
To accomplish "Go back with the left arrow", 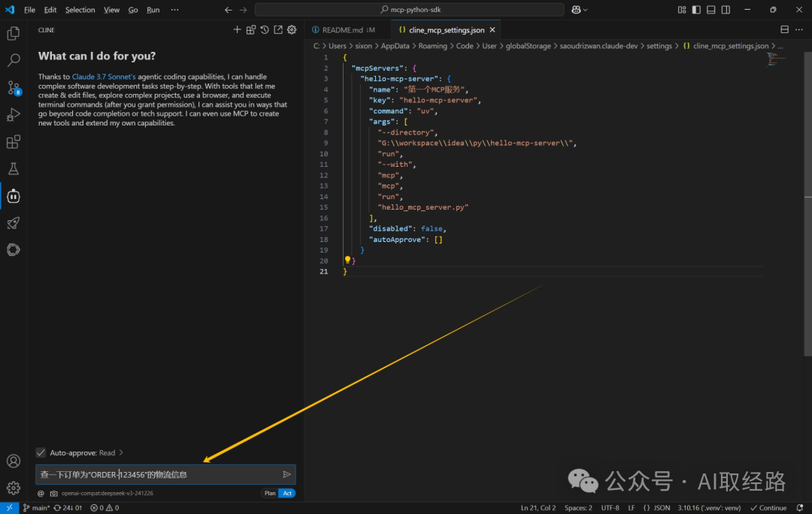I will point(229,10).
